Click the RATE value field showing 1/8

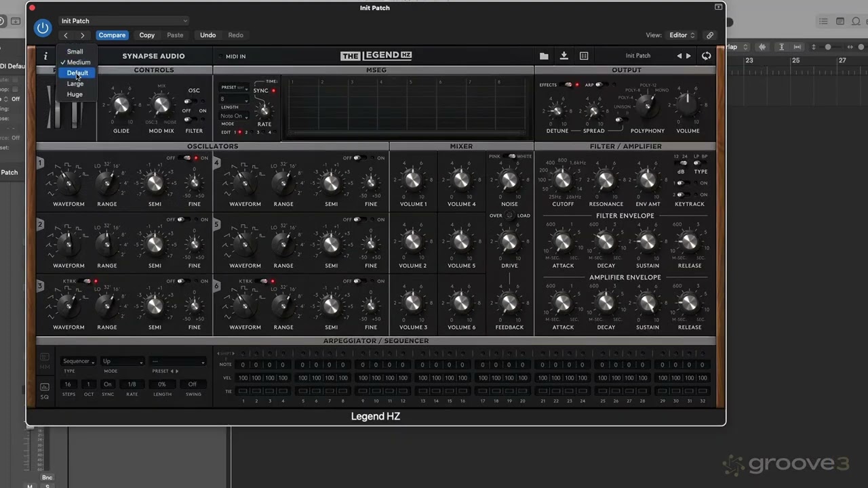132,384
